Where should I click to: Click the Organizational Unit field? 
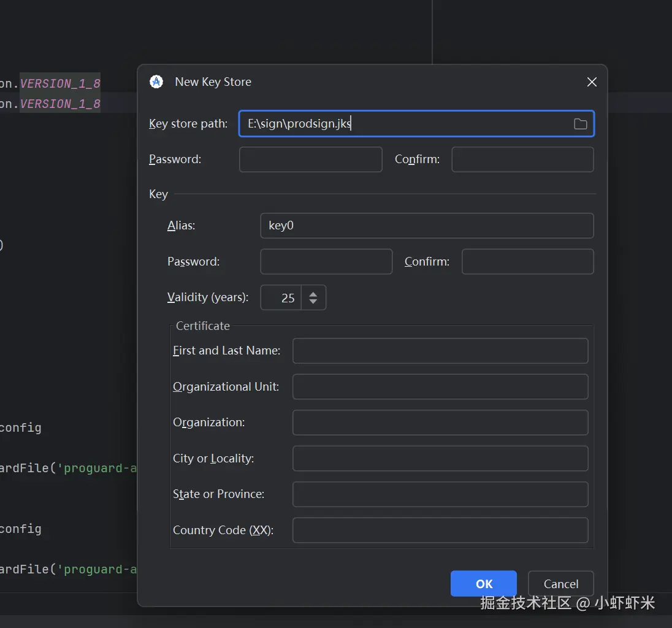click(440, 386)
